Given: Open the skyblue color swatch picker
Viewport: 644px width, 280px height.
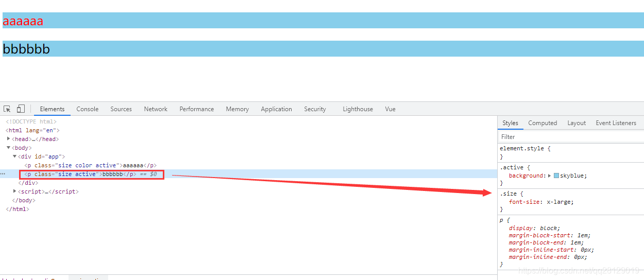Looking at the screenshot, I should (556, 176).
